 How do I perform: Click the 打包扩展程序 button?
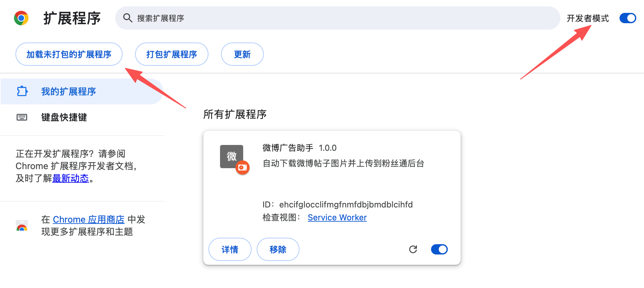171,54
